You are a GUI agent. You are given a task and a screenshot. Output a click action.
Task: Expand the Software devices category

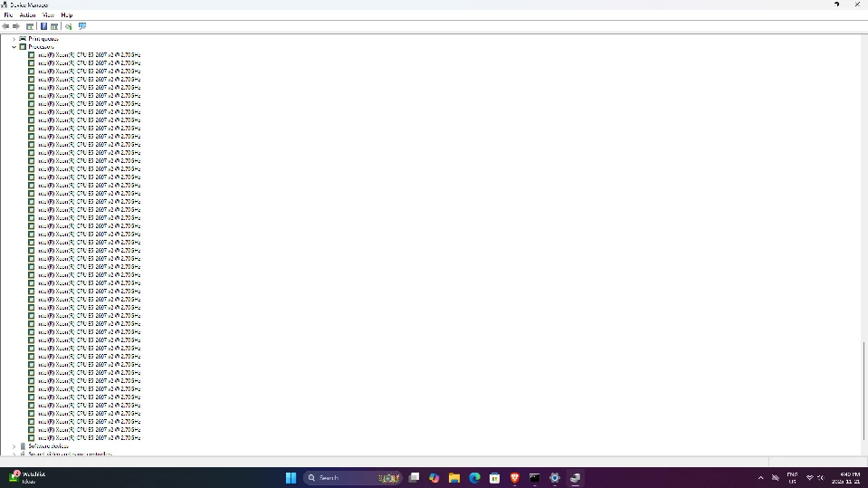point(14,446)
